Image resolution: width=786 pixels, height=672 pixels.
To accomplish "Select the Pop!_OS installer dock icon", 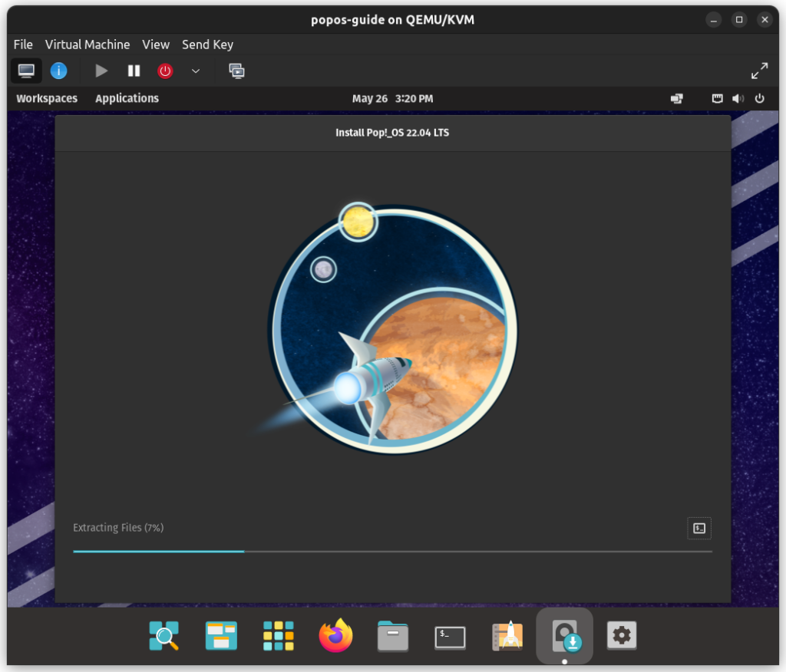I will 564,635.
